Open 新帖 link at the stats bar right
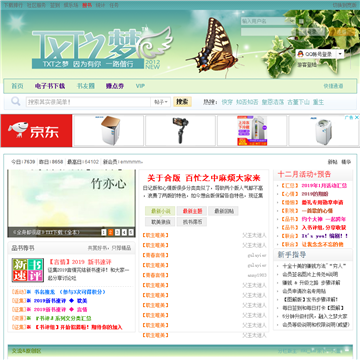Image resolution: width=360 pixels, height=360 pixels. tap(333, 162)
